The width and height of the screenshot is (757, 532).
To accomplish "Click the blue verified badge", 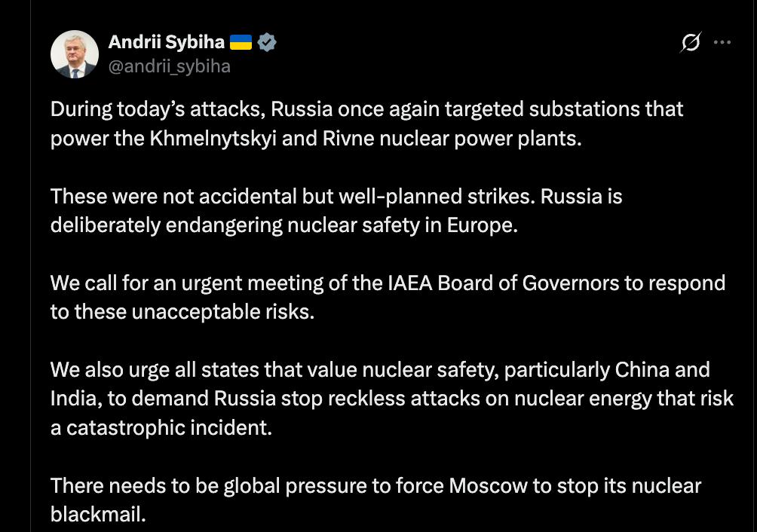I will [267, 42].
